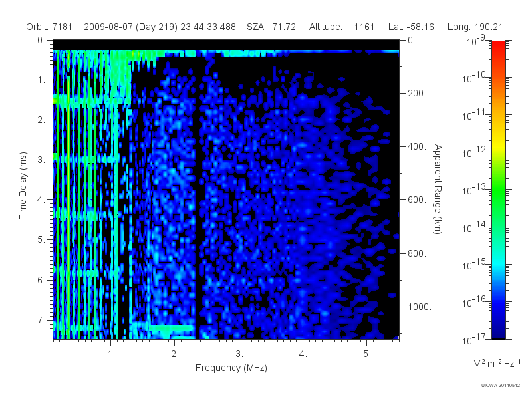
Task: Click the "600." apparent range tick label
Action: tap(417, 200)
